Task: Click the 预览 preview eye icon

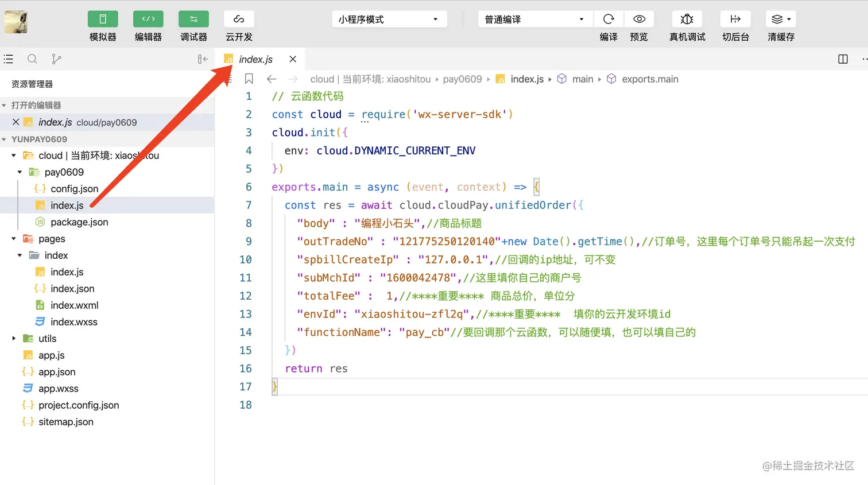Action: click(x=639, y=20)
